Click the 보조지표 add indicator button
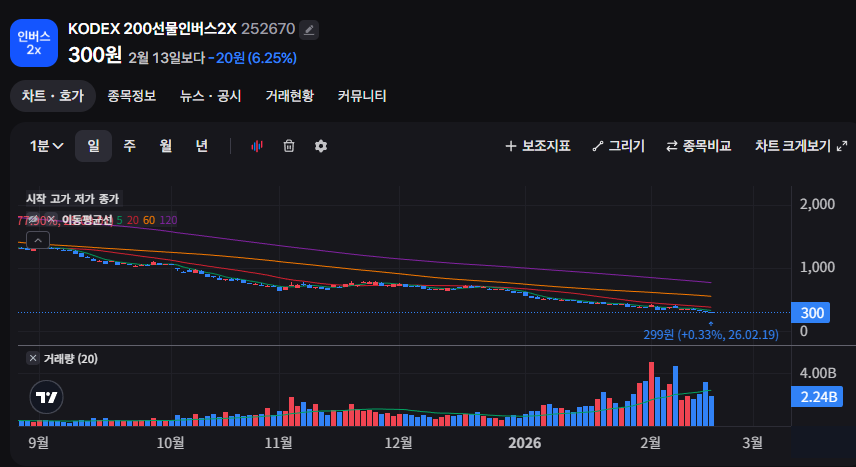The image size is (856, 467). (538, 146)
